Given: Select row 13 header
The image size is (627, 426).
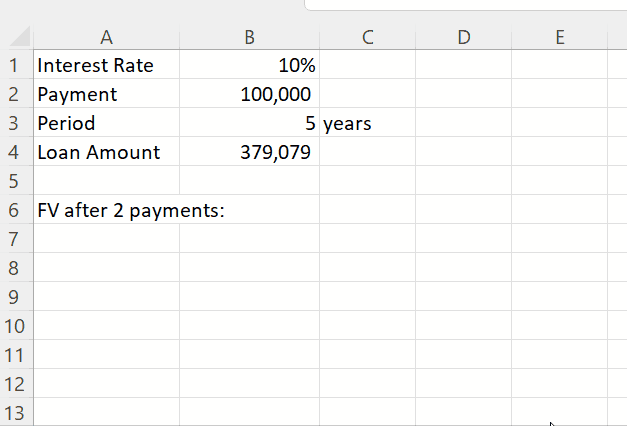Looking at the screenshot, I should tap(16, 412).
